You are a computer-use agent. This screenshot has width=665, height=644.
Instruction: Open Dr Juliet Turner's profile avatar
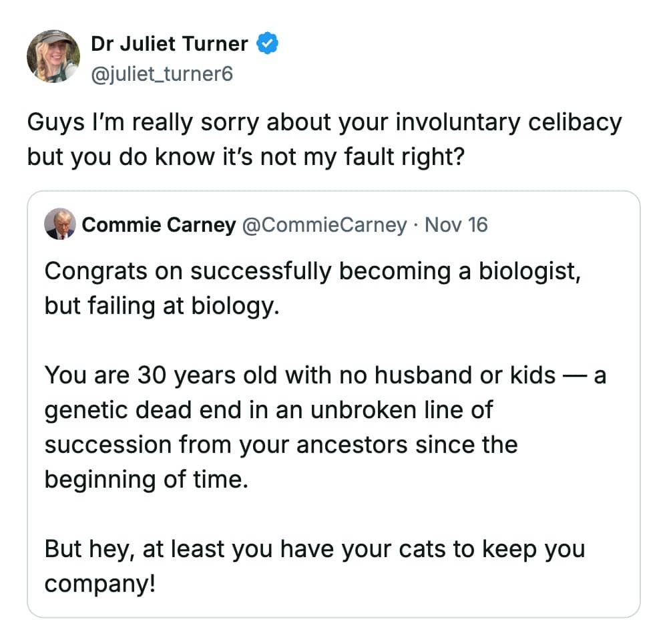point(53,56)
